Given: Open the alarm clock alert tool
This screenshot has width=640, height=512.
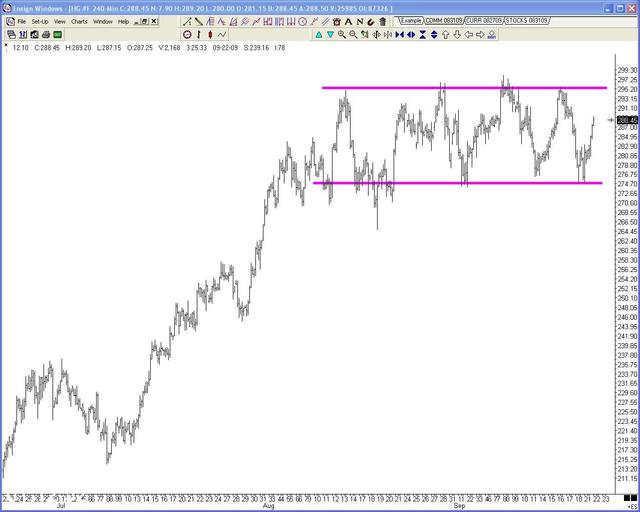Looking at the screenshot, I should pos(337,22).
